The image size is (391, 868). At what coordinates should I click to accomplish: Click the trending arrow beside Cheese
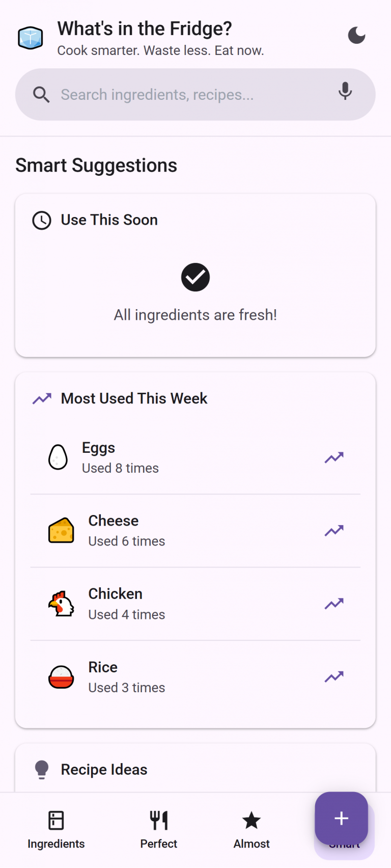(334, 531)
